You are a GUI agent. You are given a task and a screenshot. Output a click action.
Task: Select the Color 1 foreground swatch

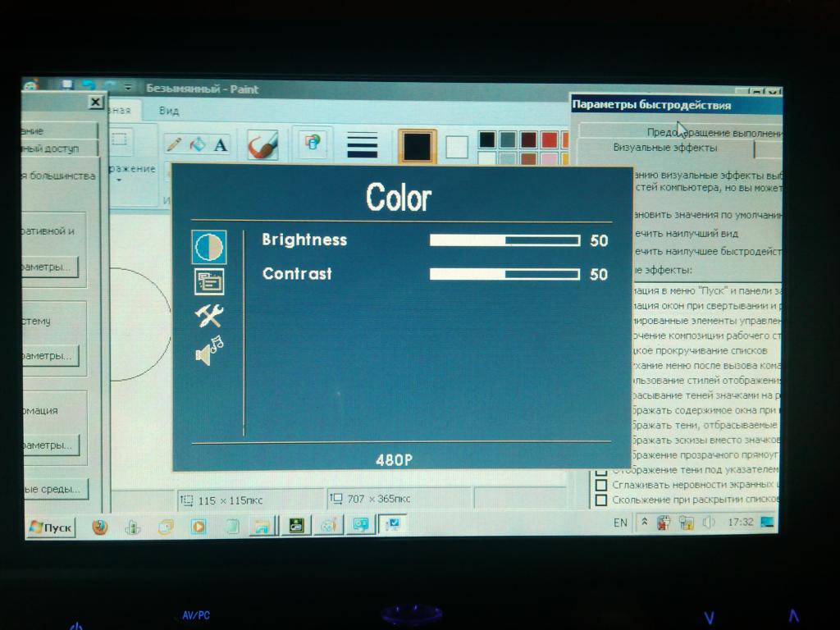pyautogui.click(x=417, y=147)
